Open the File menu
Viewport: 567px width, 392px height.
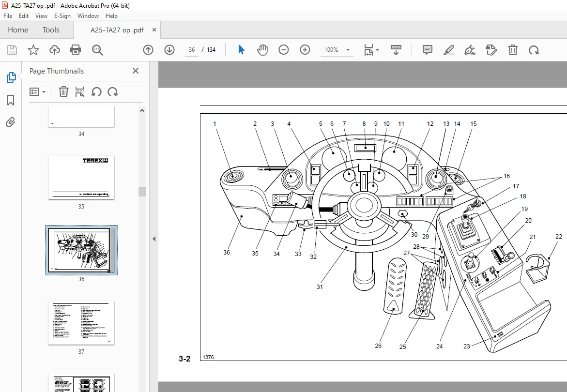pos(8,16)
